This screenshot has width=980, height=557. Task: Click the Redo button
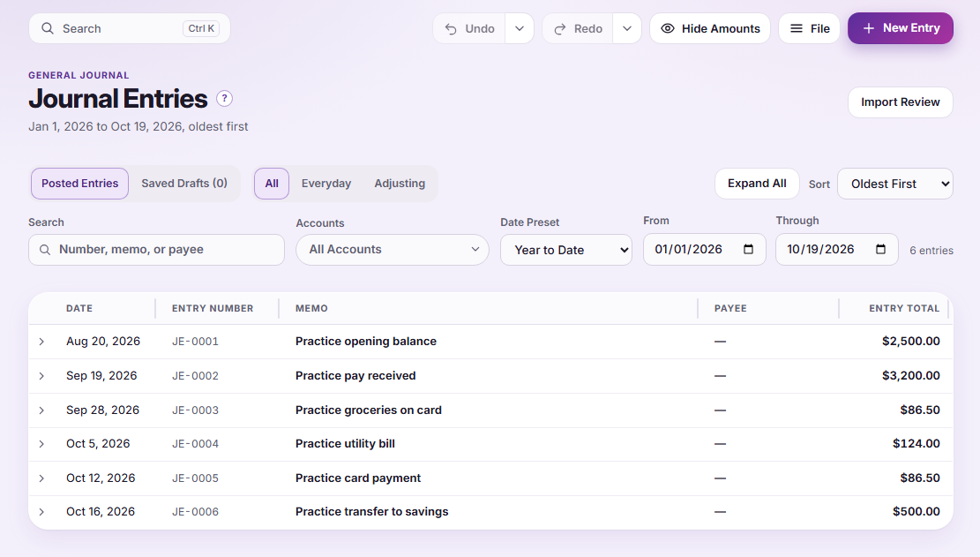point(578,29)
